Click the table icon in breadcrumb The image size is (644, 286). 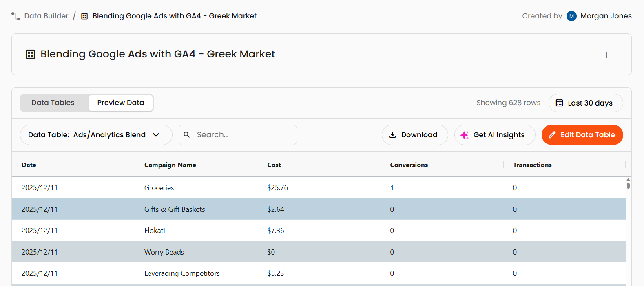pos(84,16)
